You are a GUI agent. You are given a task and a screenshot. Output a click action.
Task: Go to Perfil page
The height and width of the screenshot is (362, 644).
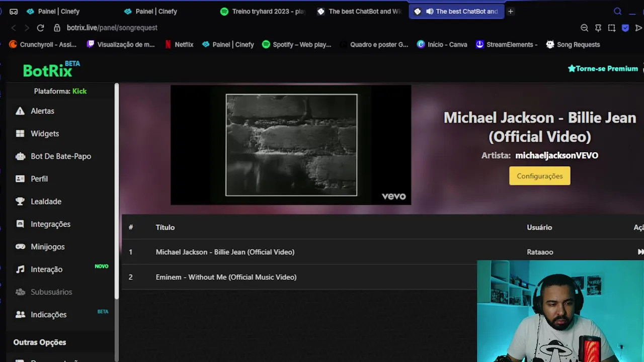pos(39,179)
